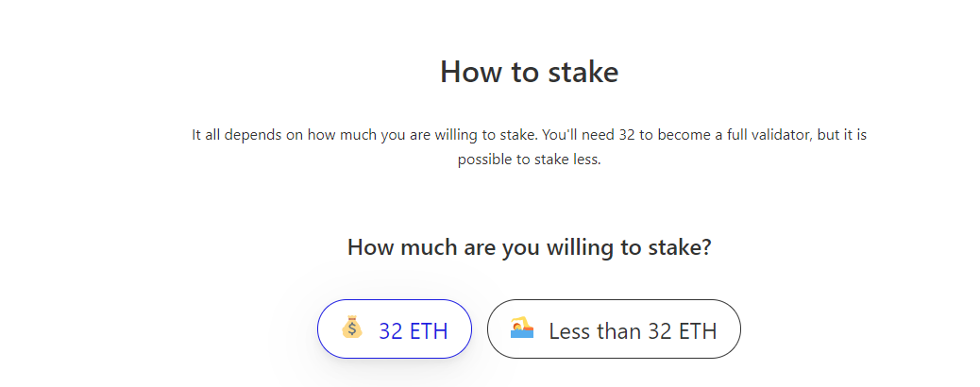980x387 pixels.
Task: Activate the option with the swimmer
Action: click(614, 328)
